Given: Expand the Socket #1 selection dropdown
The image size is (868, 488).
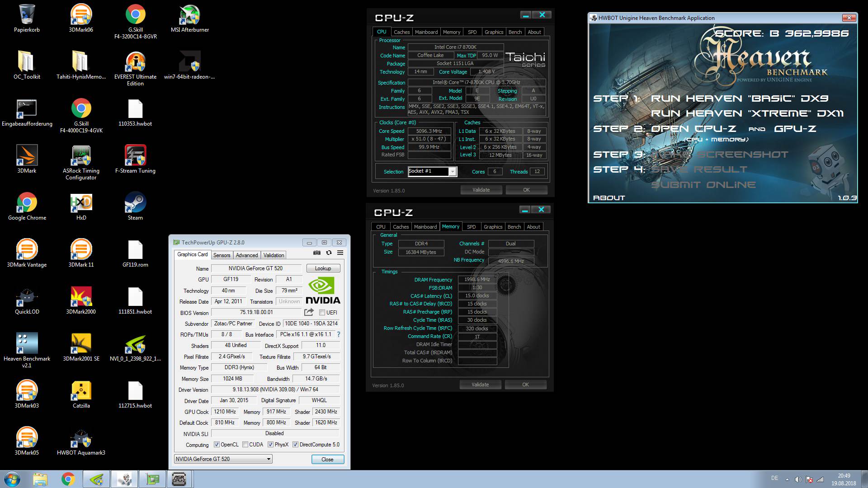Looking at the screenshot, I should [x=452, y=172].
